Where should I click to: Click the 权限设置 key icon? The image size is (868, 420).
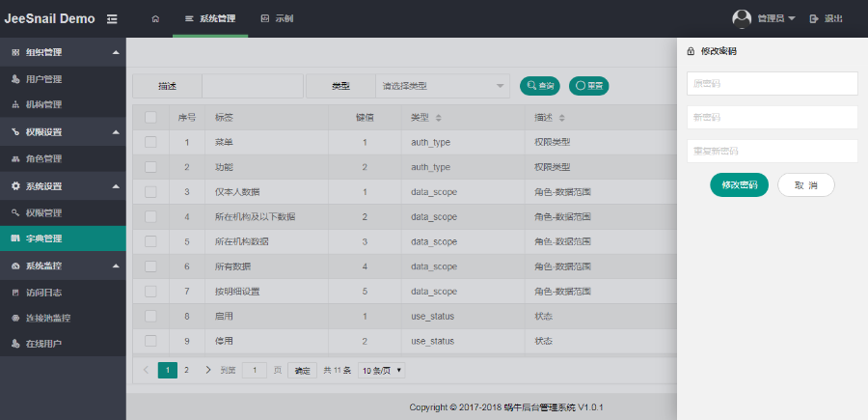[15, 132]
